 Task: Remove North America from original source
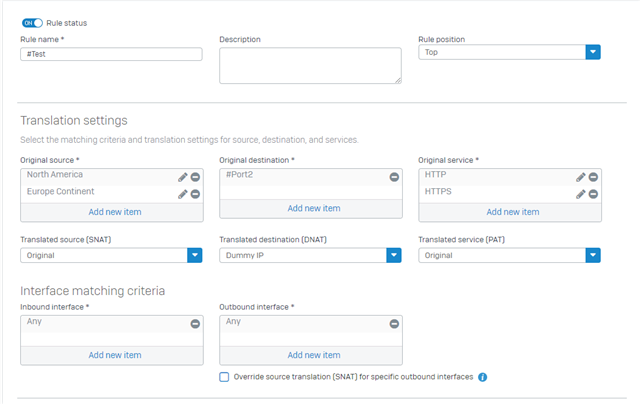[196, 177]
